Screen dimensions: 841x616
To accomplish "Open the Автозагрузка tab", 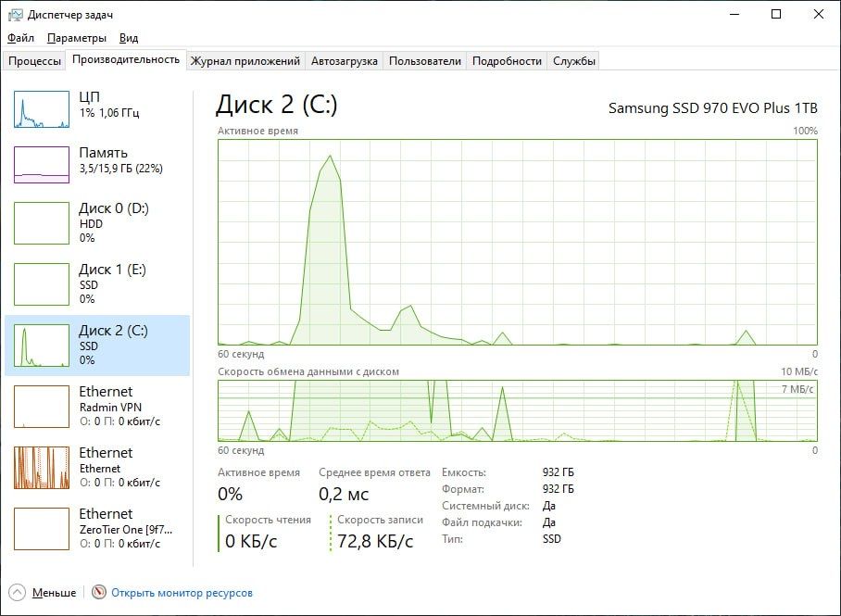I will click(x=345, y=61).
